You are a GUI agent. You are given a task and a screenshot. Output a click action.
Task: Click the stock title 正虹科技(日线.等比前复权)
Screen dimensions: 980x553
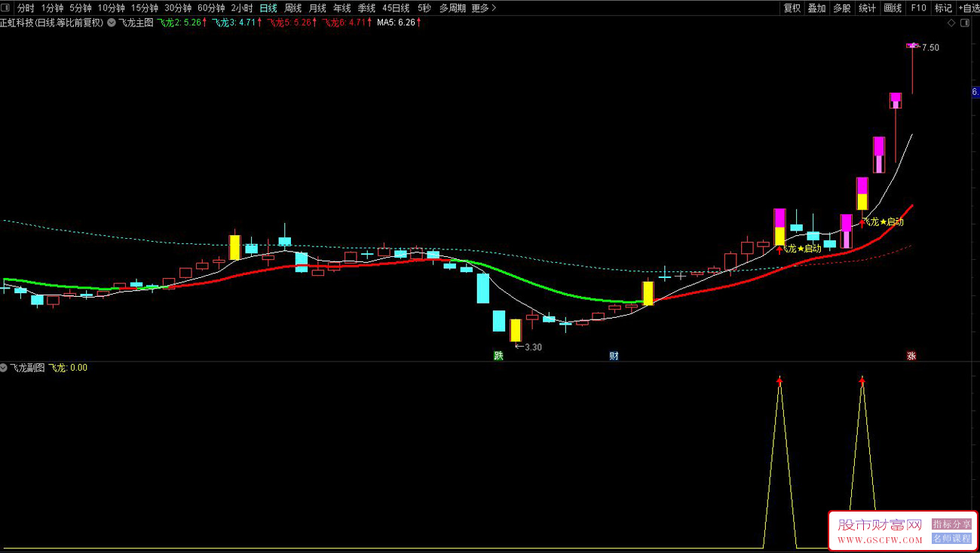52,23
